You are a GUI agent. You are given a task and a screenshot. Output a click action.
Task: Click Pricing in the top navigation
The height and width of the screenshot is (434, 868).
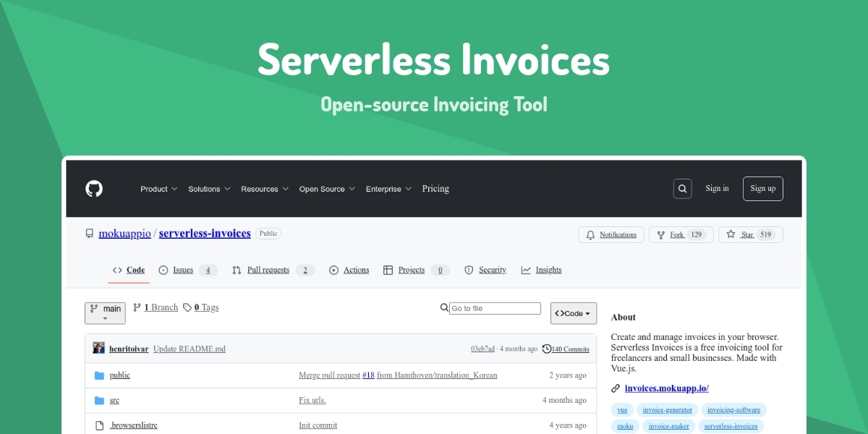point(435,189)
